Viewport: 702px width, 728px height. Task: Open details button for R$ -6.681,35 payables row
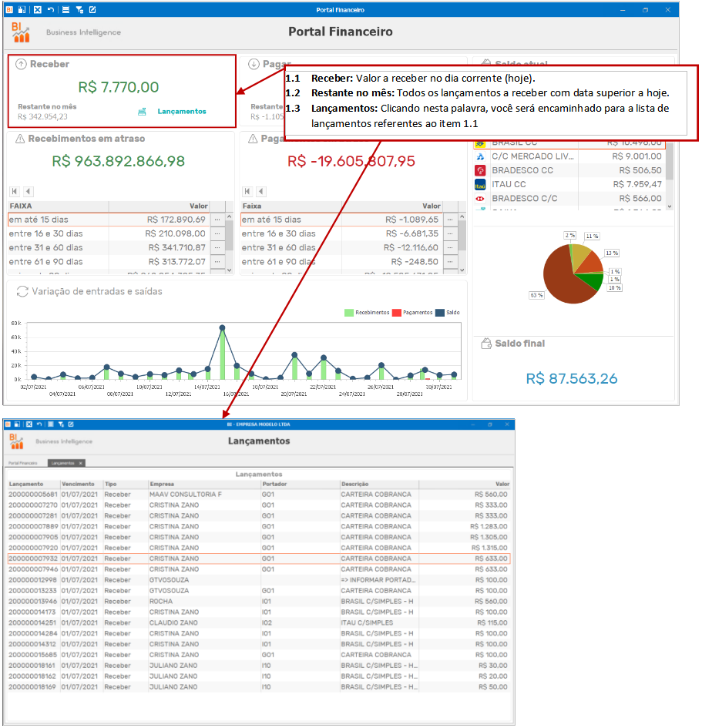[x=450, y=233]
